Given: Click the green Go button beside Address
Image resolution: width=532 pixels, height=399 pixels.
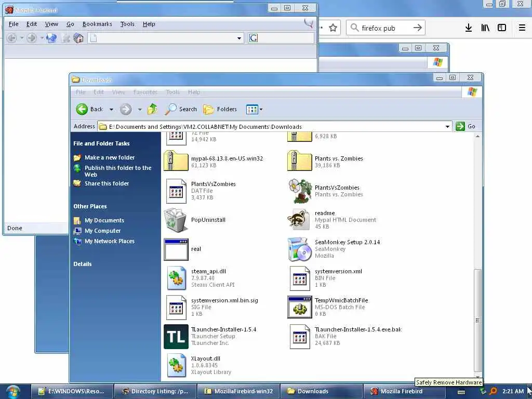Looking at the screenshot, I should [x=465, y=127].
